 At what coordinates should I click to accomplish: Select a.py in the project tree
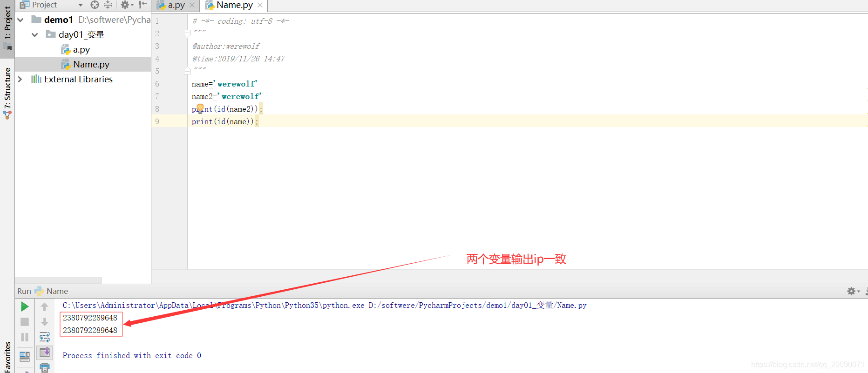81,50
